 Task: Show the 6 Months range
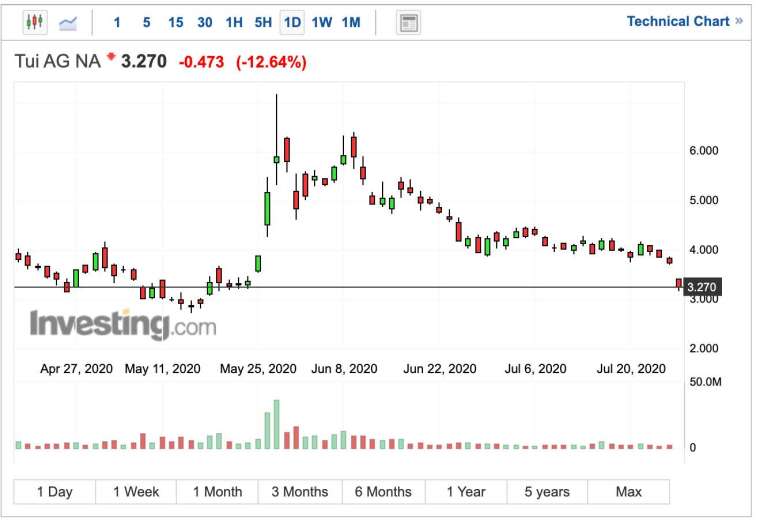point(383,492)
